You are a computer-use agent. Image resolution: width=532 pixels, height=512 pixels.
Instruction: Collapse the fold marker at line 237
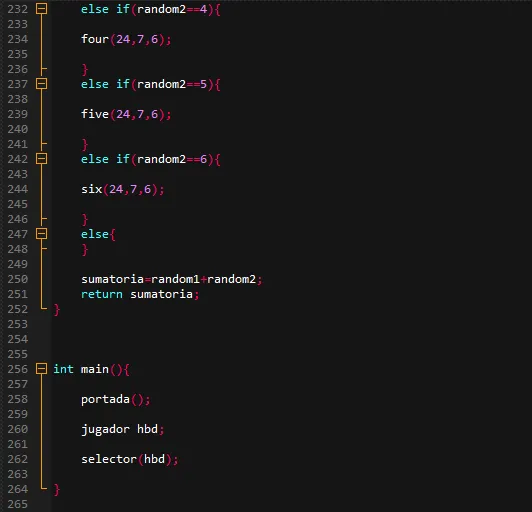point(41,83)
